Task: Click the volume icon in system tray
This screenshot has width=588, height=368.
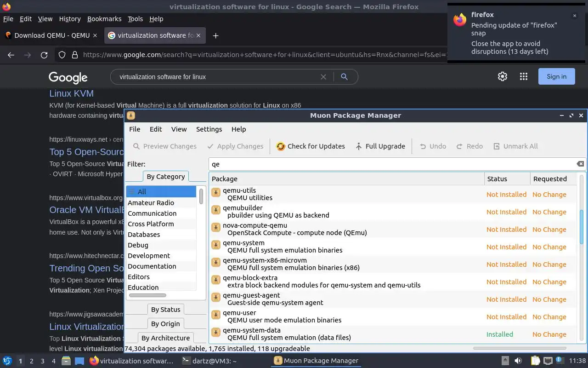Action: (518, 361)
